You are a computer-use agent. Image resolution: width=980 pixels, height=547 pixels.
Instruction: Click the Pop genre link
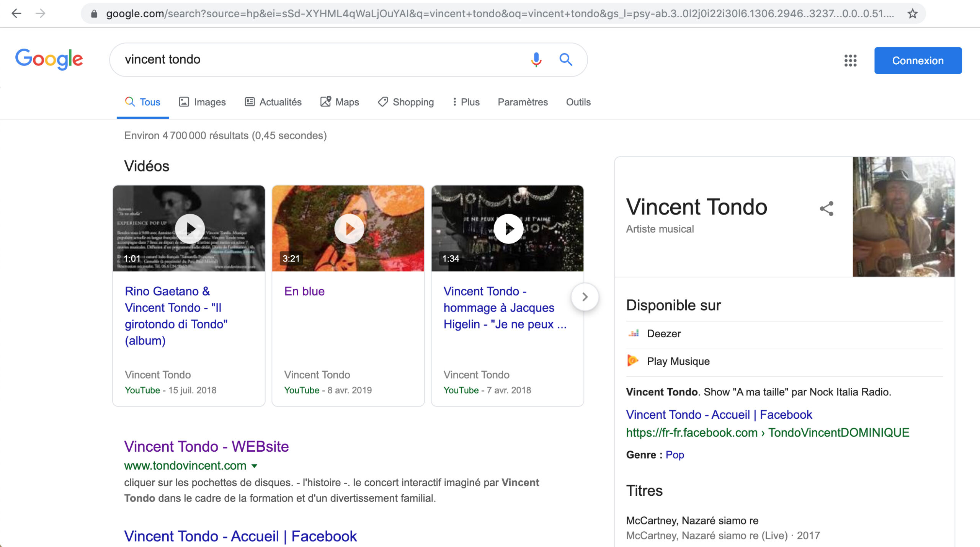[x=675, y=455]
